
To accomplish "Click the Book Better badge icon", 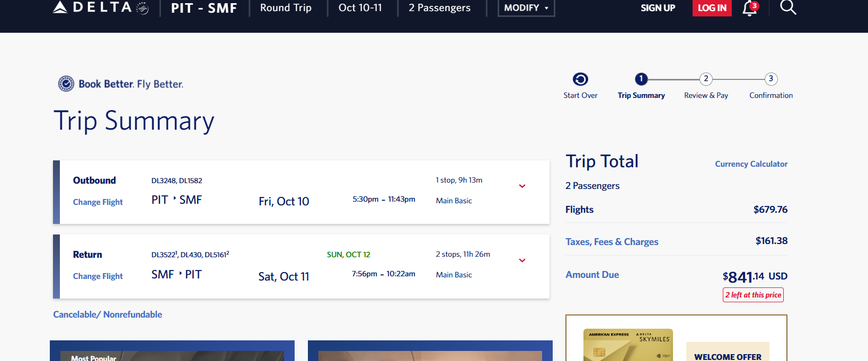I will (66, 84).
